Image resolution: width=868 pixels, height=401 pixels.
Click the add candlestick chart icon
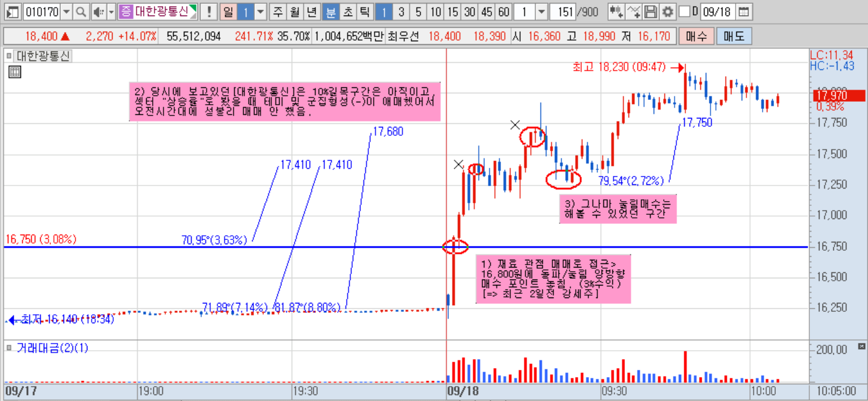(x=615, y=11)
